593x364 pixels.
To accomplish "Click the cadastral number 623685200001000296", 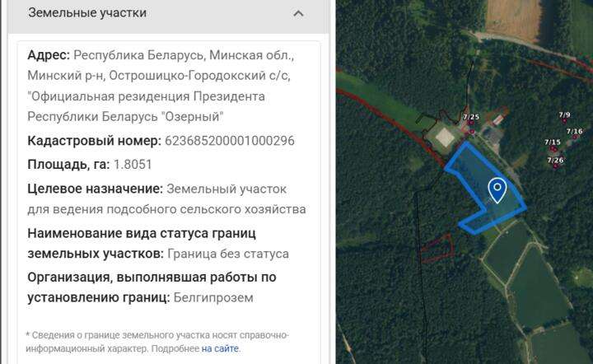I will [230, 141].
